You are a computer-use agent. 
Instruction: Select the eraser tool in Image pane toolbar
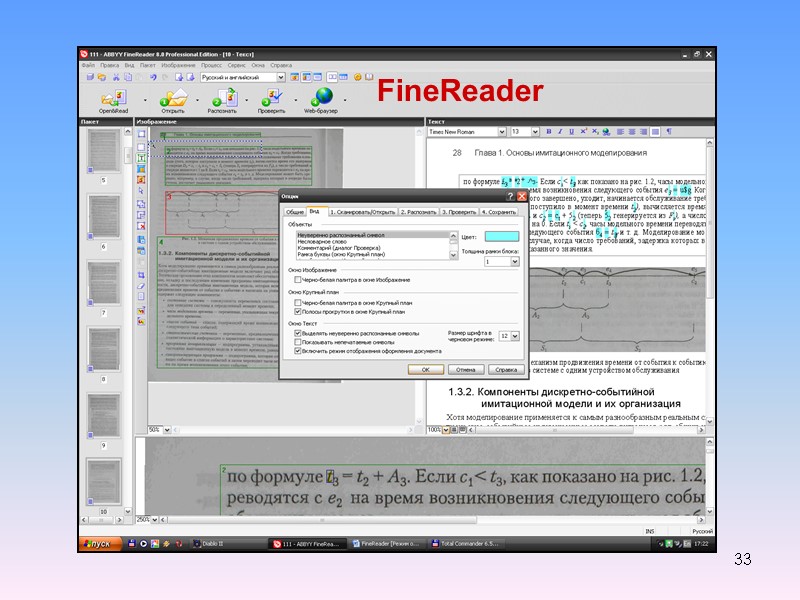point(141,286)
